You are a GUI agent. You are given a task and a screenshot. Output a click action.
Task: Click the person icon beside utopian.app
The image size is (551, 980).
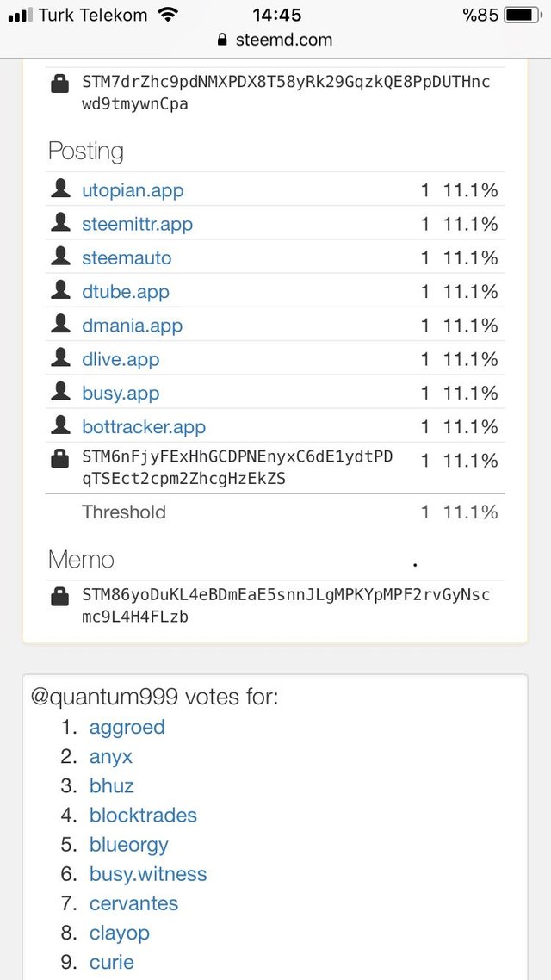[x=60, y=189]
